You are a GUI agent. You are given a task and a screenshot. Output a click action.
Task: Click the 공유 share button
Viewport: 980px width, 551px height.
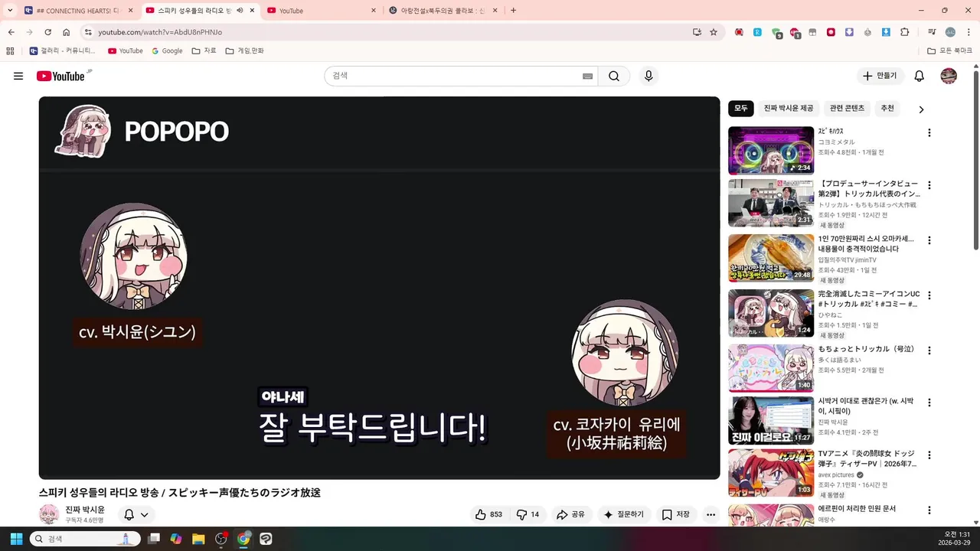(x=570, y=514)
